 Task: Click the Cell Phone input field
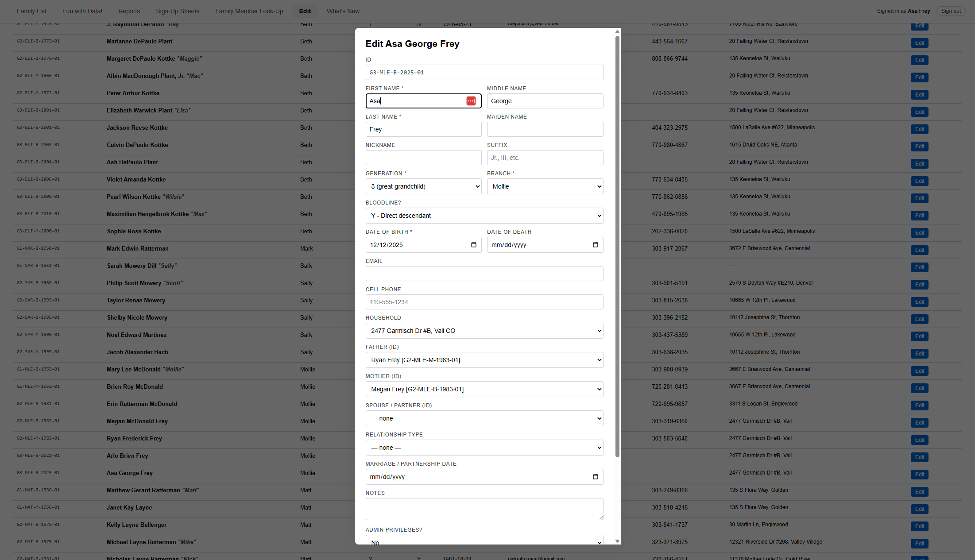(x=484, y=302)
